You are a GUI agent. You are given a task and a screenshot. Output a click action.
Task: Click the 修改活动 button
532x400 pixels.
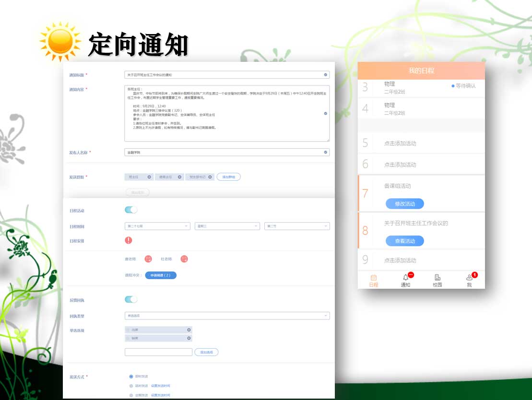404,204
